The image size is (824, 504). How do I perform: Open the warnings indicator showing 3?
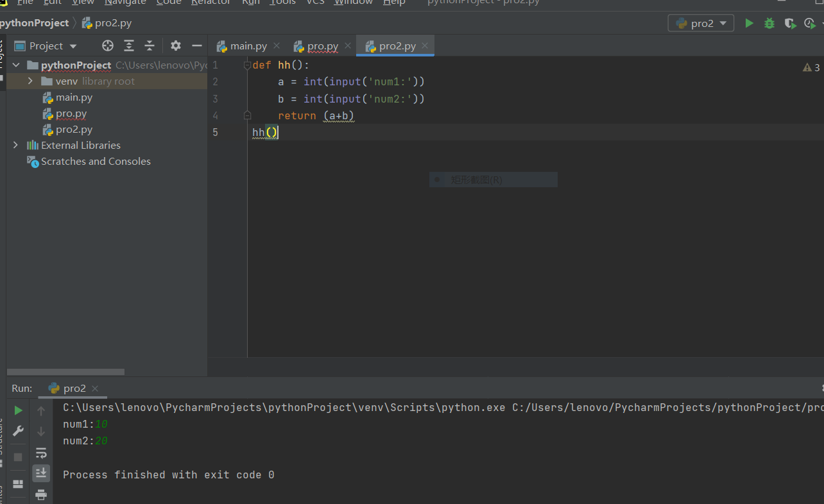pyautogui.click(x=811, y=67)
